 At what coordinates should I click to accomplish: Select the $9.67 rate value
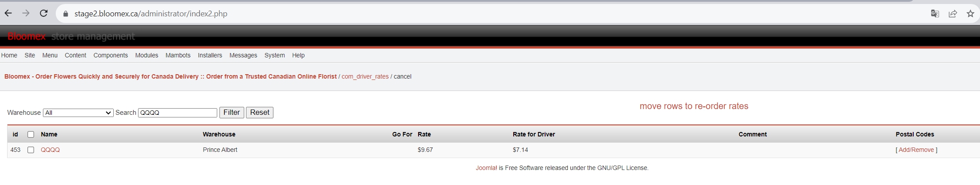pos(425,150)
